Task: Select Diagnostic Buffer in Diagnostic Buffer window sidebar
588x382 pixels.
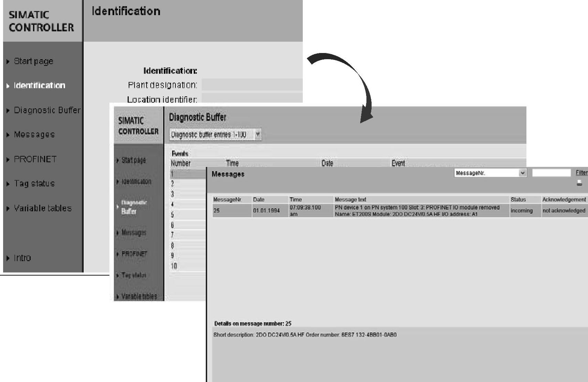Action: [x=134, y=207]
